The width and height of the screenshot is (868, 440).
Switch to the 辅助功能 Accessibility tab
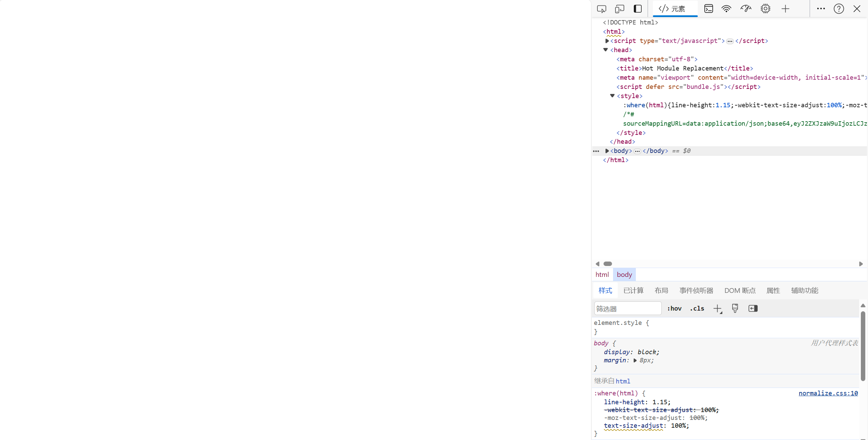(805, 290)
